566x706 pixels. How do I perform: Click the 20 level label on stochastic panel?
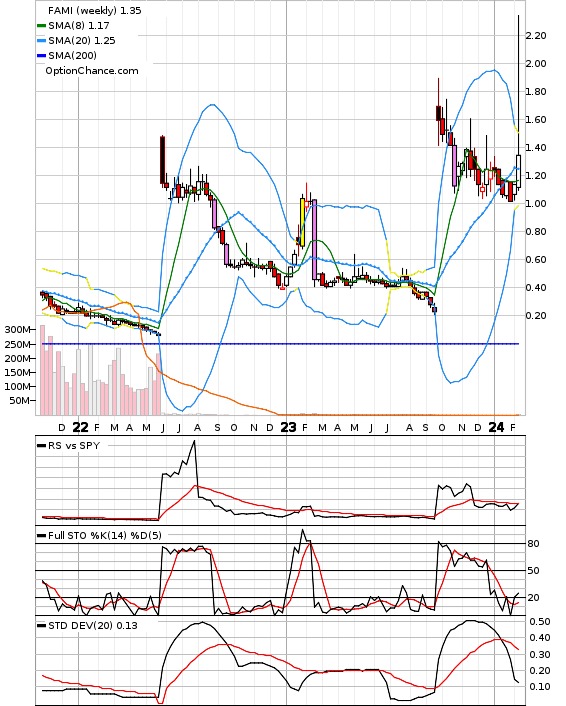533,597
